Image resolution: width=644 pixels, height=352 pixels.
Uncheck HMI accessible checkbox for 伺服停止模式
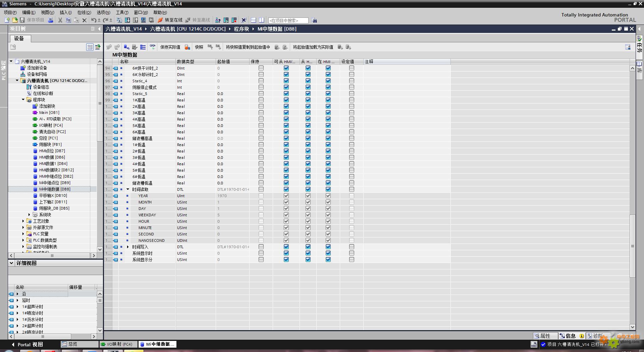tap(286, 87)
